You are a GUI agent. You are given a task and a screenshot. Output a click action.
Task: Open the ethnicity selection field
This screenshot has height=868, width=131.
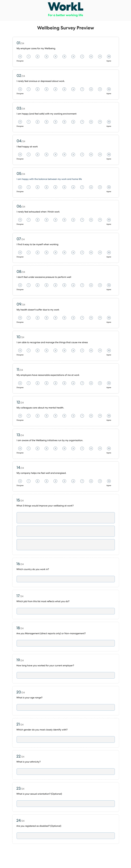(x=65, y=771)
